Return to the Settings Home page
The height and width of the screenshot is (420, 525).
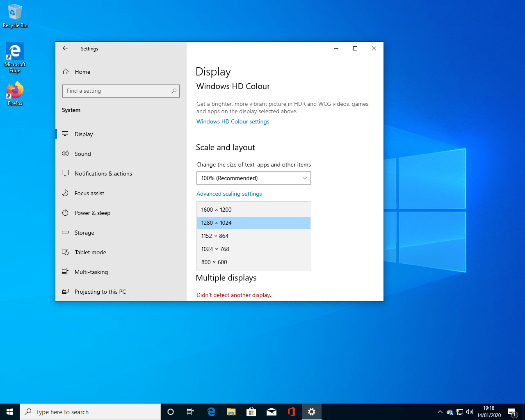point(83,72)
